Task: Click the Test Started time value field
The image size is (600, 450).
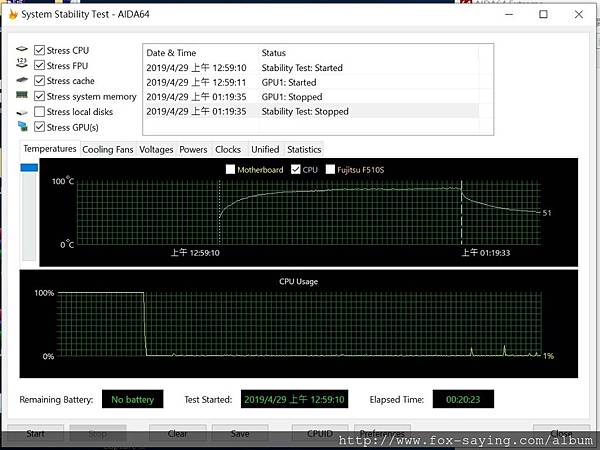Action: [x=294, y=399]
